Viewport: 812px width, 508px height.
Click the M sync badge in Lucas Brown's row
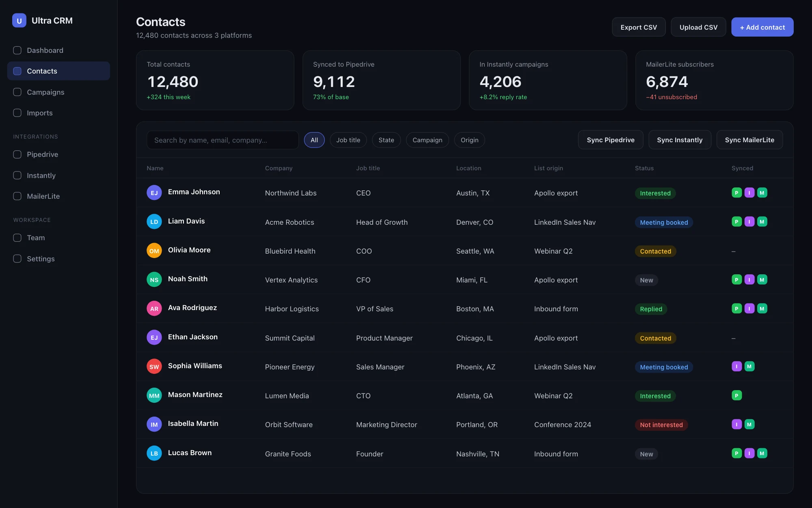coord(762,453)
